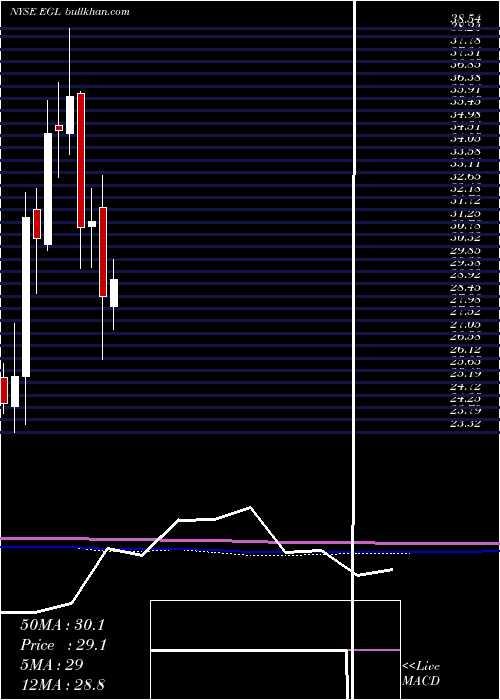Screen dimensions: 500x700
Task: Click the 34.98 price axis label
Action: [x=466, y=117]
